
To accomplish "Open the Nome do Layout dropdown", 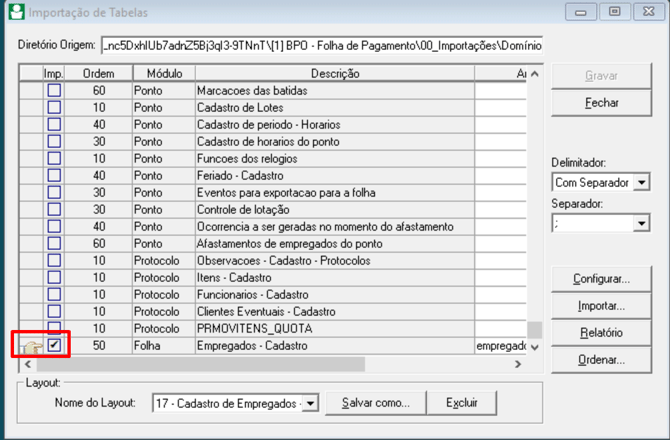I will point(309,402).
